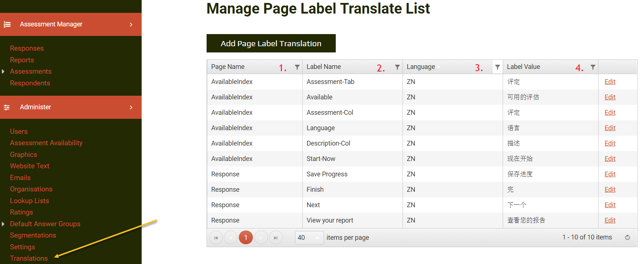Image resolution: width=644 pixels, height=264 pixels.
Task: Click the "Save Progress" label name cell
Action: click(x=353, y=174)
